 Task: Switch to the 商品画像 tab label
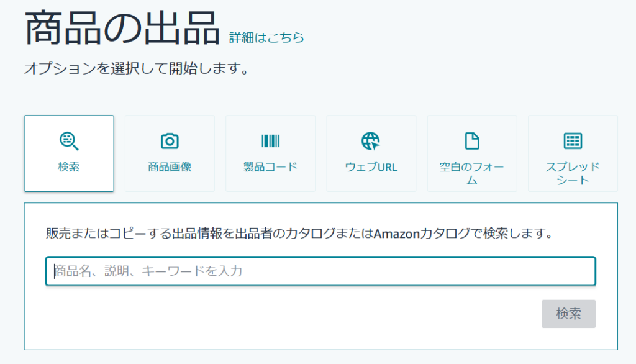170,167
